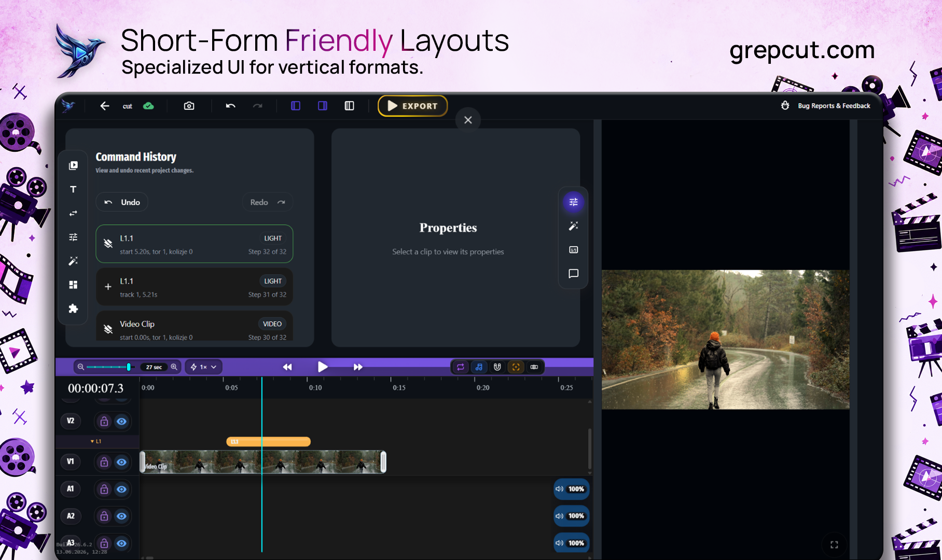This screenshot has height=560, width=942.
Task: Select the orange L1.1 clip
Action: pyautogui.click(x=268, y=442)
